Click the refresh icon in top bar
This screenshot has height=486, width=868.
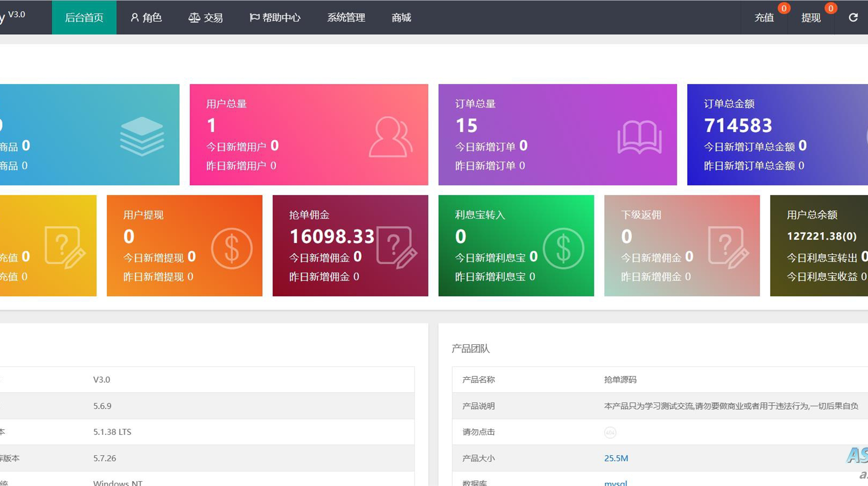pos(853,18)
